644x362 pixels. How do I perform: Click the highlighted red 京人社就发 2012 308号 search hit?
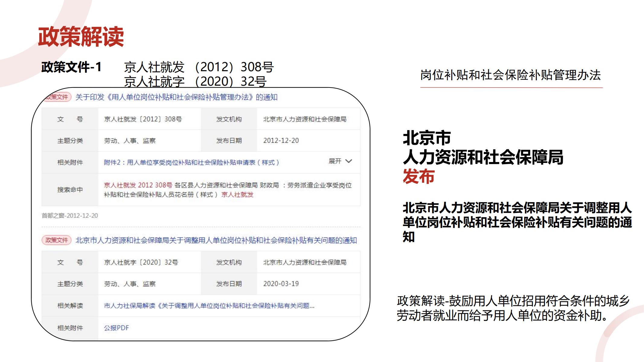coord(138,185)
